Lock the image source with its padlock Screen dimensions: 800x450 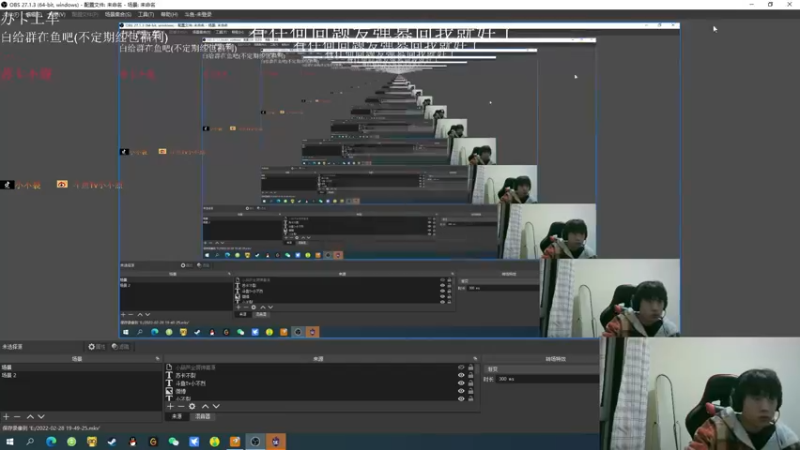[x=470, y=391]
